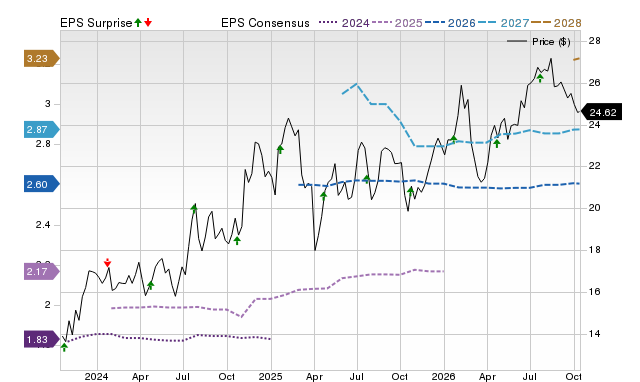
Task: Select the 2025 consensus legend entry
Action: [x=397, y=23]
